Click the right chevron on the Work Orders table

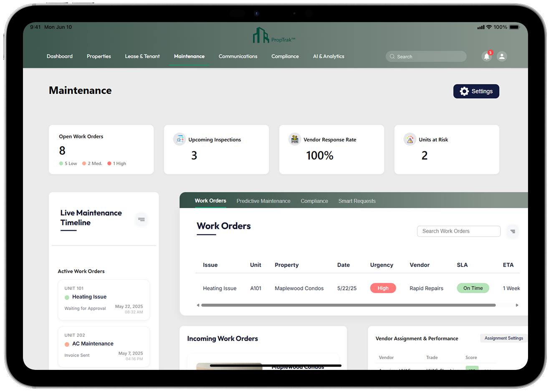tap(518, 305)
